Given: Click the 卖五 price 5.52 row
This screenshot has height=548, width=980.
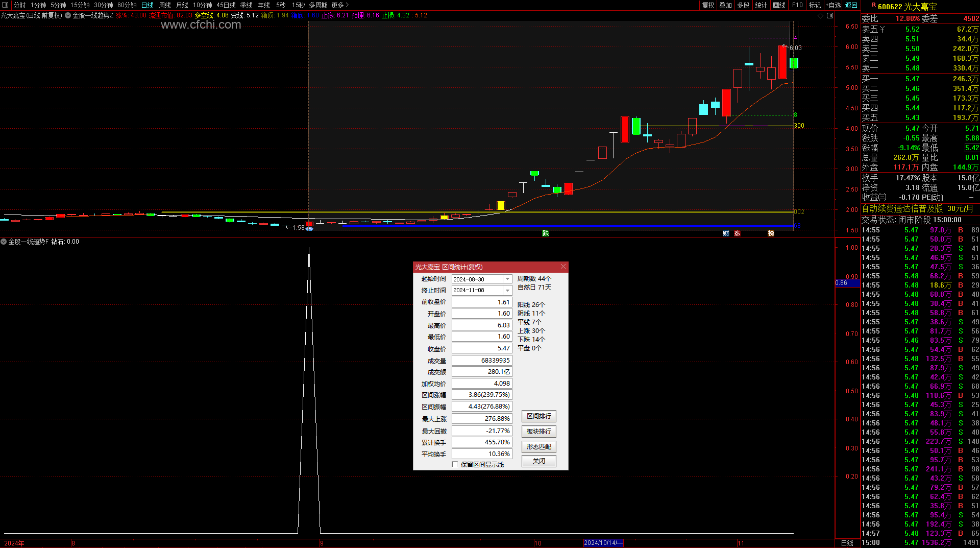Looking at the screenshot, I should 920,30.
